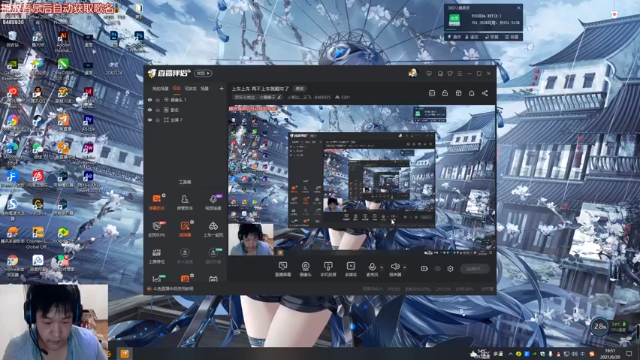Expand the speaker device dropdown arrow
This screenshot has width=640, height=360.
click(404, 268)
